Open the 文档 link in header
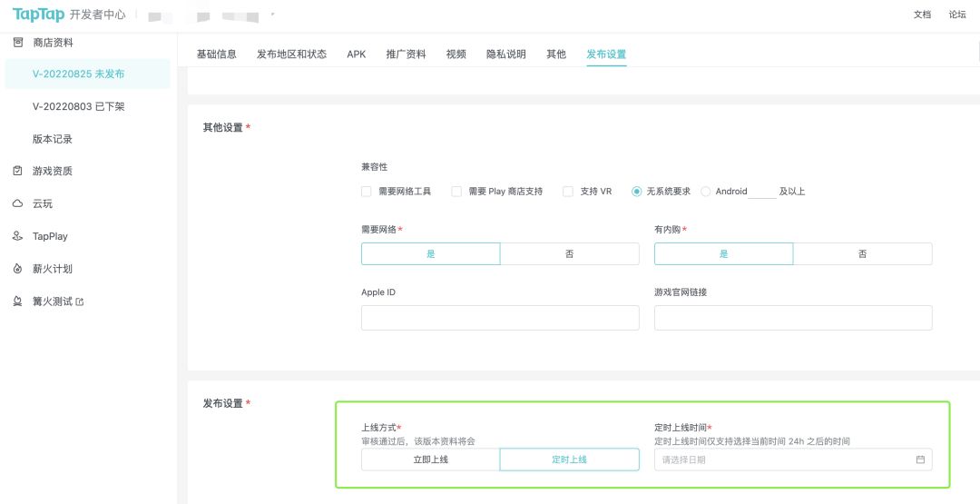This screenshot has width=980, height=504. click(x=922, y=15)
